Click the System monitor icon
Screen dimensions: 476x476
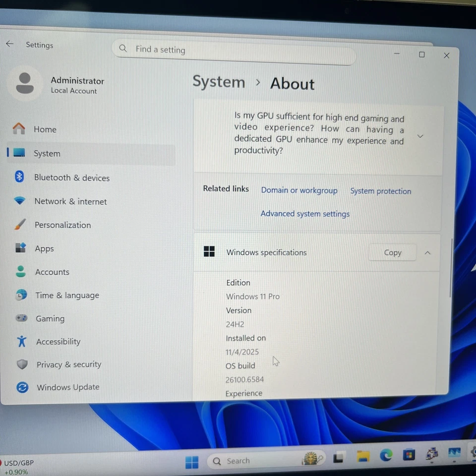19,152
